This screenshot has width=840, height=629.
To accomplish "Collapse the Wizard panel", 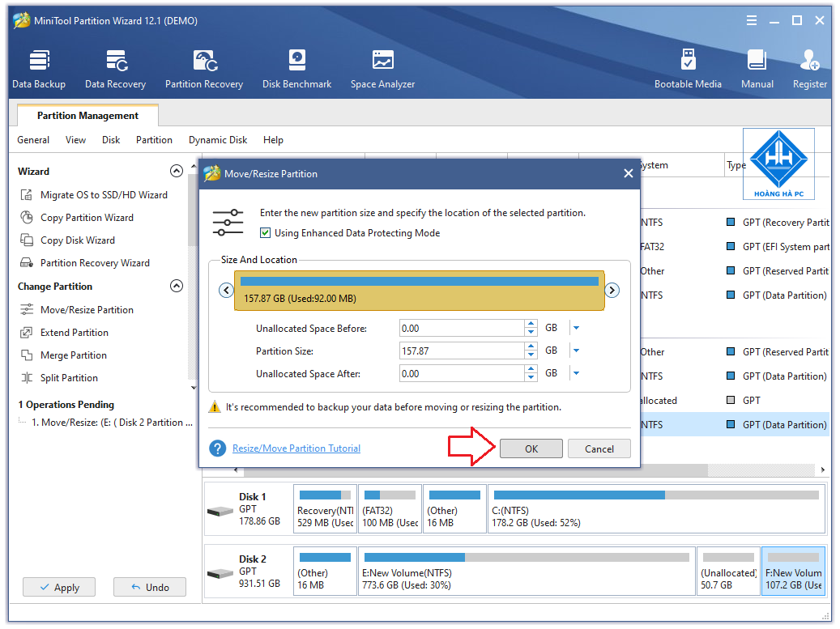I will tap(176, 171).
